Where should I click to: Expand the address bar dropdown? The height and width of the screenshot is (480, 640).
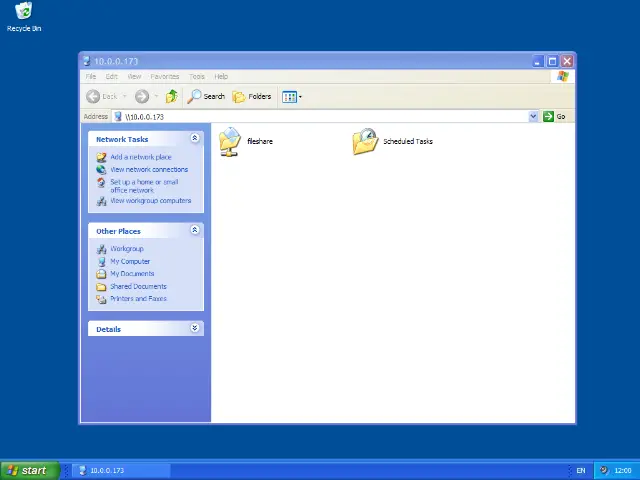(533, 117)
